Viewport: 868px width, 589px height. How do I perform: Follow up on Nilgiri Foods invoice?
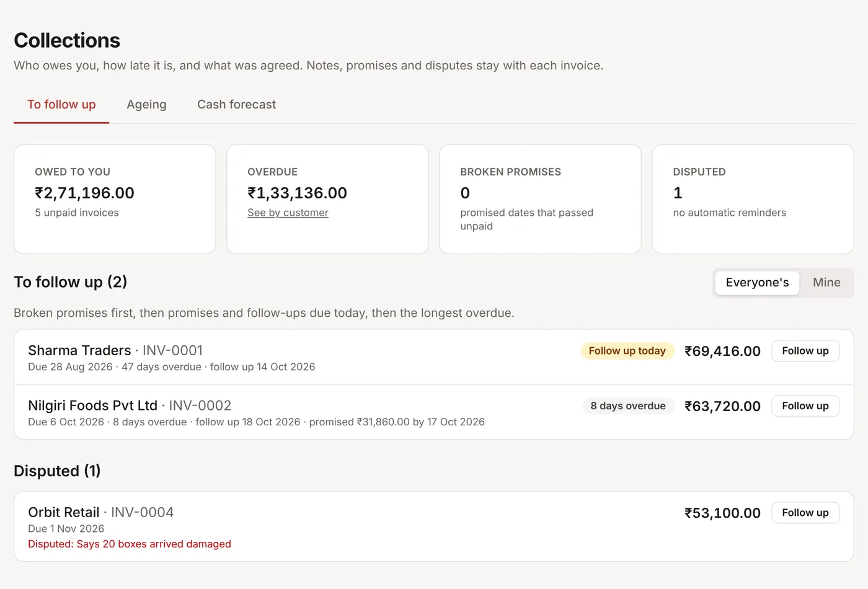pyautogui.click(x=805, y=406)
